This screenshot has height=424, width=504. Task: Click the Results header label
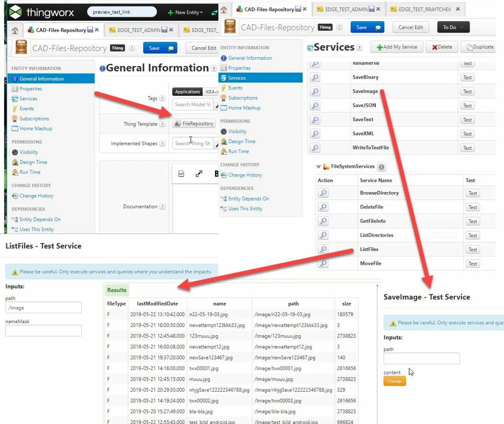pos(117,290)
